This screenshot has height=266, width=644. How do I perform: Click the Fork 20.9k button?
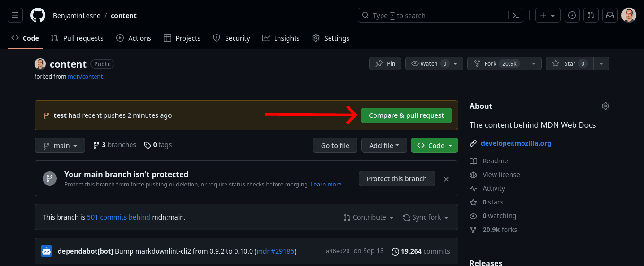click(x=496, y=63)
